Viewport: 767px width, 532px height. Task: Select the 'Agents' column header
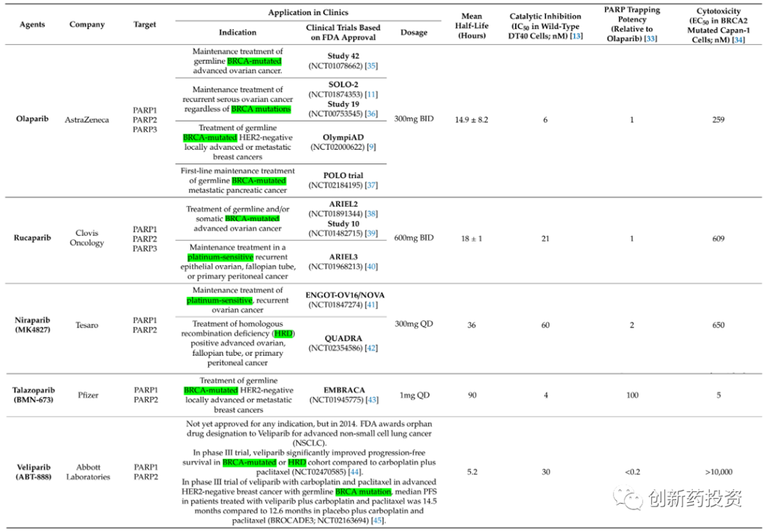(32, 24)
